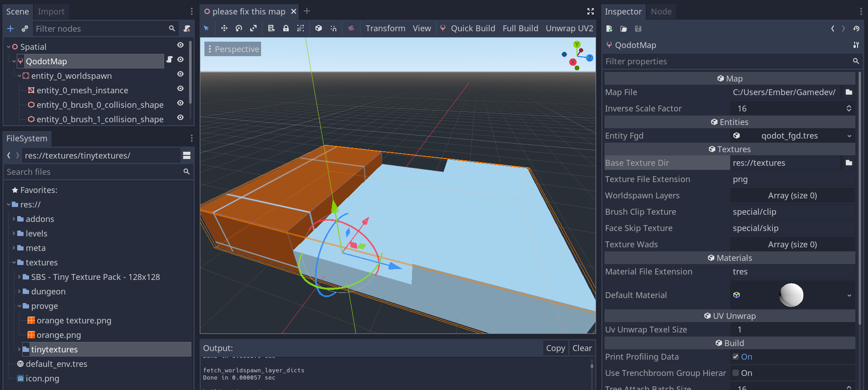This screenshot has height=390, width=868.
Task: Collapse the Spatial root node
Action: click(9, 47)
